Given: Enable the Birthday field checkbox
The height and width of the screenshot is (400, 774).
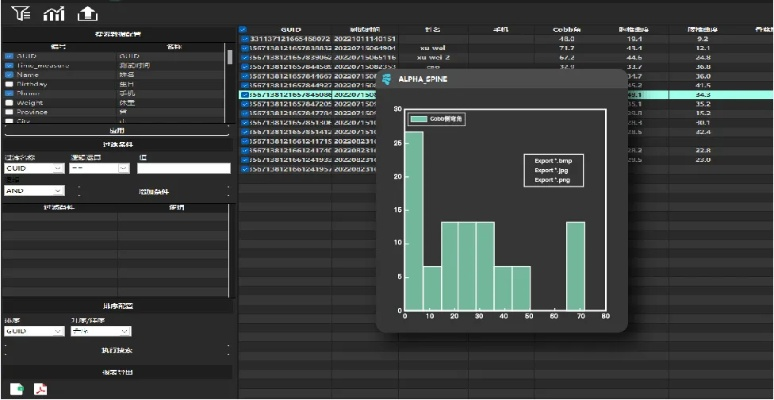Looking at the screenshot, I should (9, 84).
